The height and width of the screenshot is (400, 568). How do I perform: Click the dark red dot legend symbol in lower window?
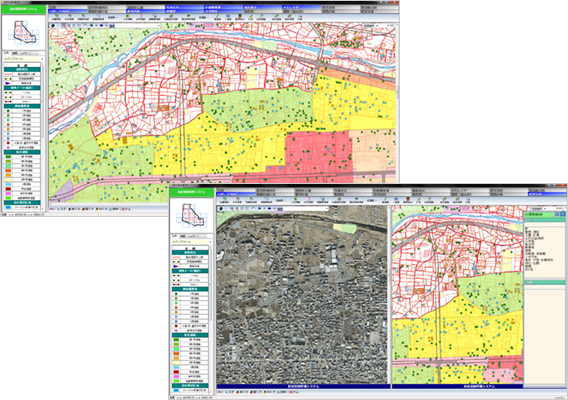(176, 326)
